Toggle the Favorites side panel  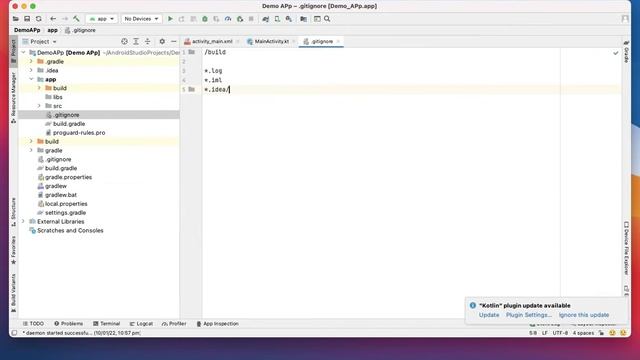click(x=13, y=250)
